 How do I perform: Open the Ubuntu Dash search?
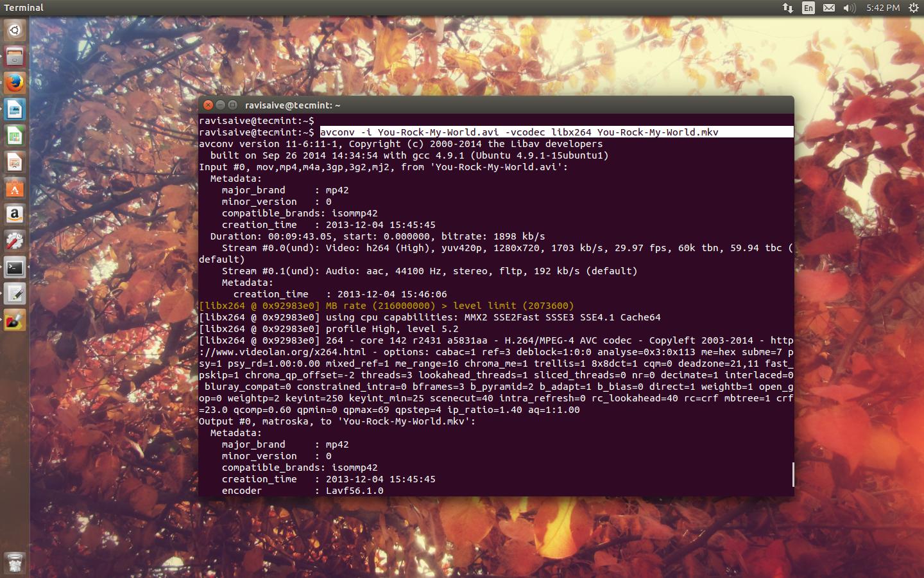click(15, 30)
